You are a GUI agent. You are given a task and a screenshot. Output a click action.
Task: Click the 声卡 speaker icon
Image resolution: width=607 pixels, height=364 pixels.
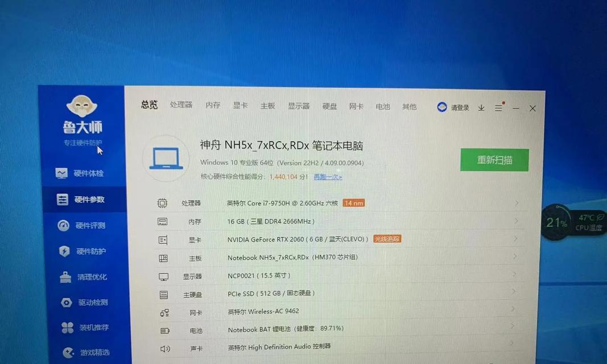coord(166,349)
